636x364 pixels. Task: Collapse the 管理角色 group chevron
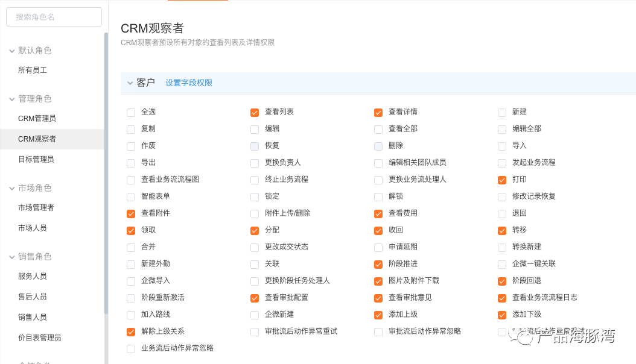tap(11, 99)
